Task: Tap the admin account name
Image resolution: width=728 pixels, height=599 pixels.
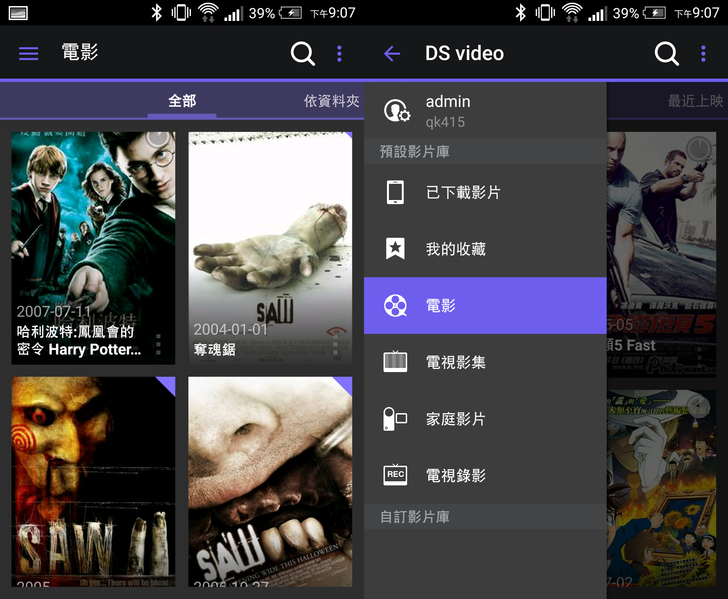Action: 448,101
